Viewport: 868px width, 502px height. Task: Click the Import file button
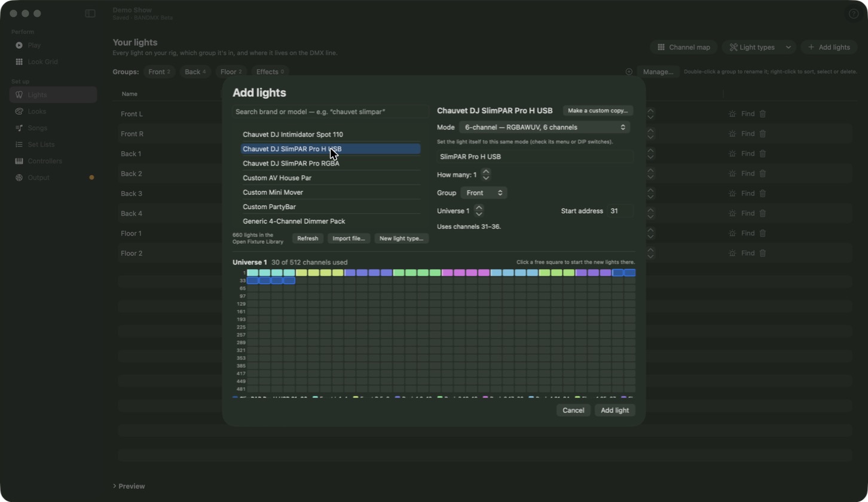click(x=349, y=238)
